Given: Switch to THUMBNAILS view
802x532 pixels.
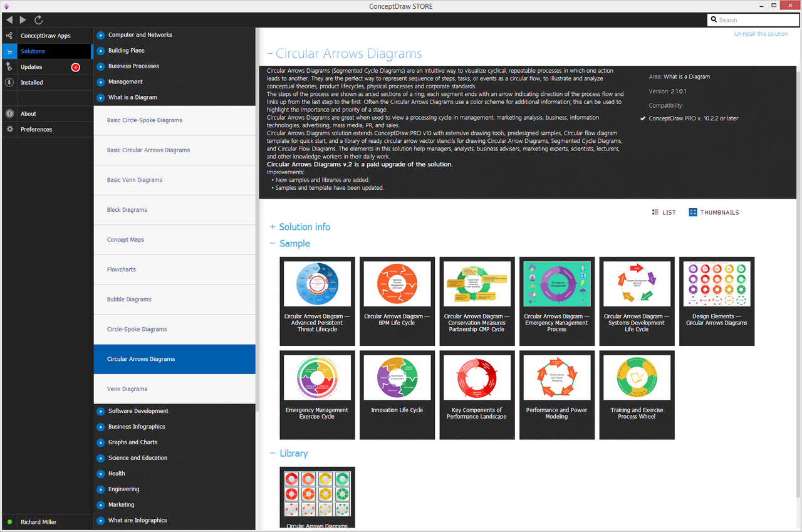Looking at the screenshot, I should [x=714, y=212].
